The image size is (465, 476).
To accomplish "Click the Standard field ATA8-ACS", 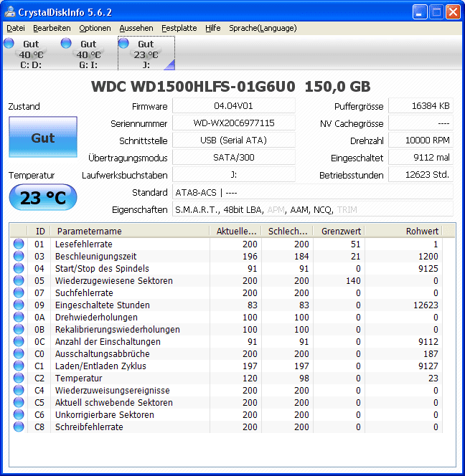I will [313, 192].
